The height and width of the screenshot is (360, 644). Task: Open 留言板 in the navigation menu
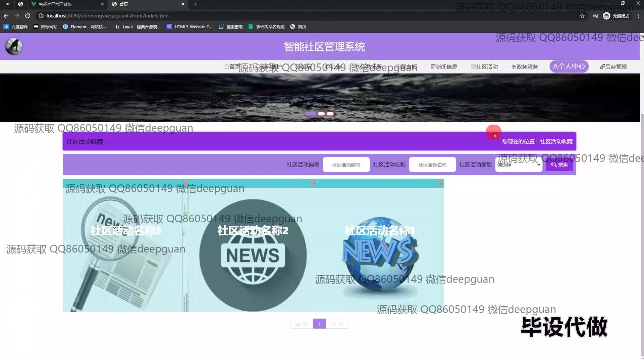(406, 66)
